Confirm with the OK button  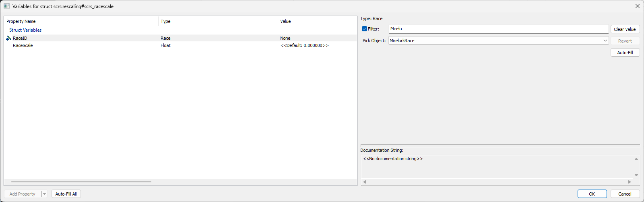coord(592,194)
